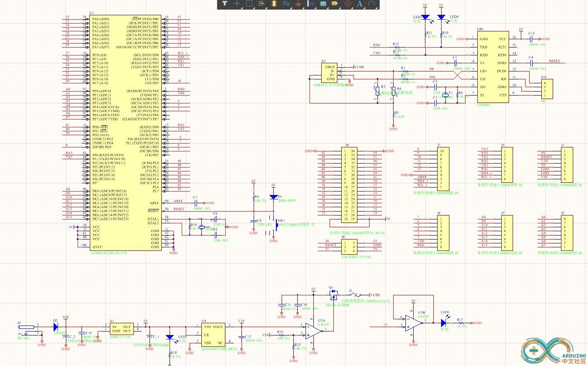Select the move/add crosshair tool
This screenshot has width=588, height=366.
(x=237, y=3)
